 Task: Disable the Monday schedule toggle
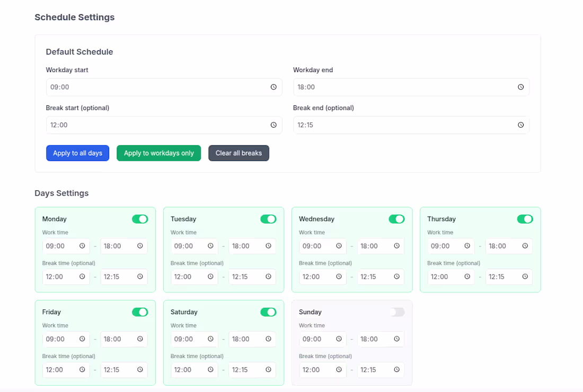click(x=140, y=219)
